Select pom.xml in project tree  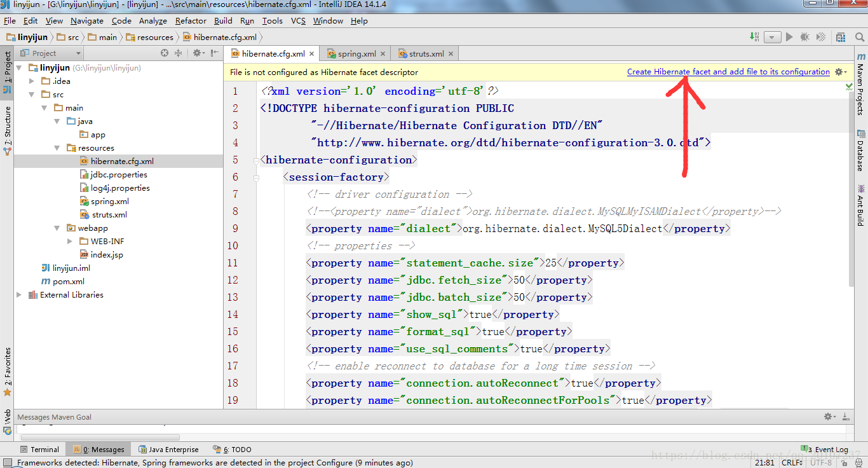pyautogui.click(x=62, y=281)
